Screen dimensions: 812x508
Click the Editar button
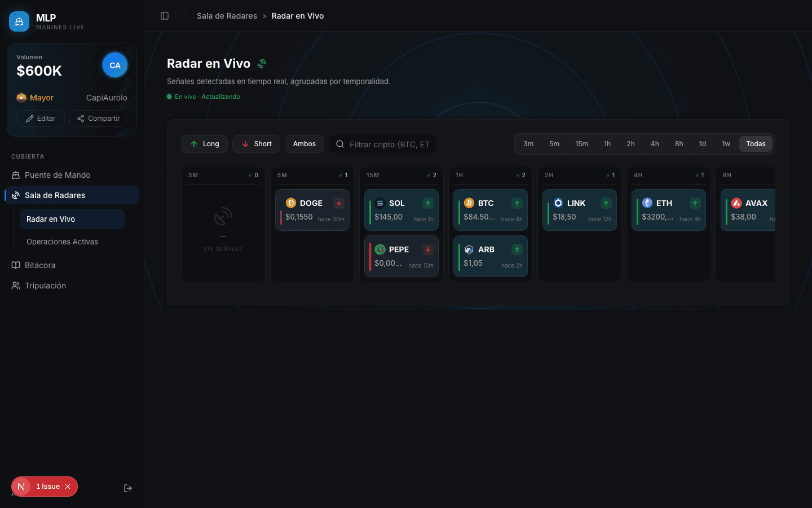(x=41, y=119)
